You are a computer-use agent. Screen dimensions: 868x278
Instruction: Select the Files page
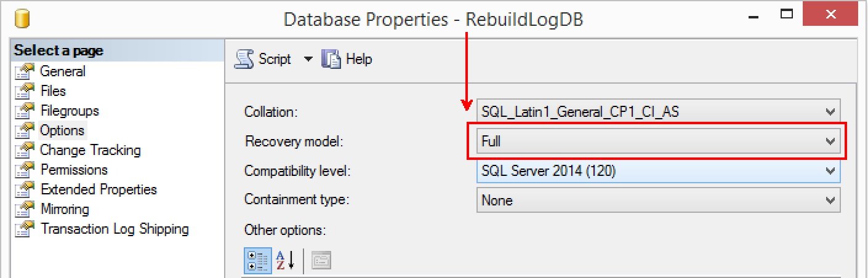(53, 91)
